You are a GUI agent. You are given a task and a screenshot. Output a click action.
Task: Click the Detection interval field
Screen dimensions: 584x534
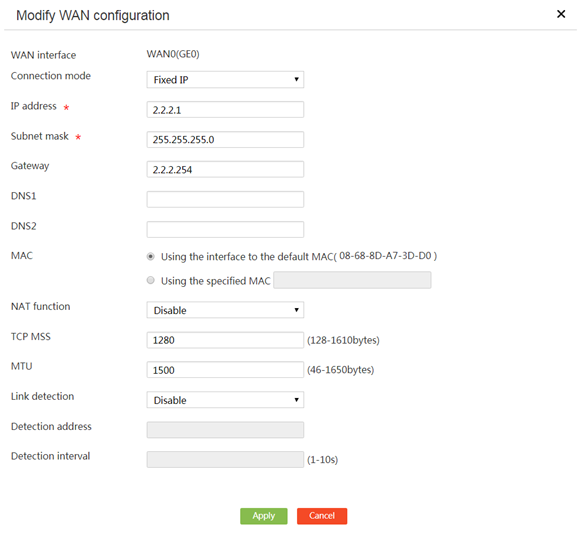(x=225, y=460)
